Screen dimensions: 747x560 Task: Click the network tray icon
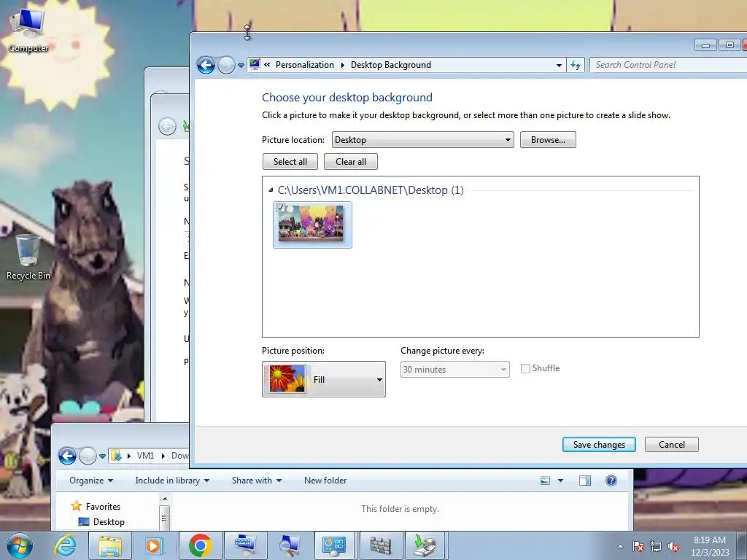pos(656,546)
